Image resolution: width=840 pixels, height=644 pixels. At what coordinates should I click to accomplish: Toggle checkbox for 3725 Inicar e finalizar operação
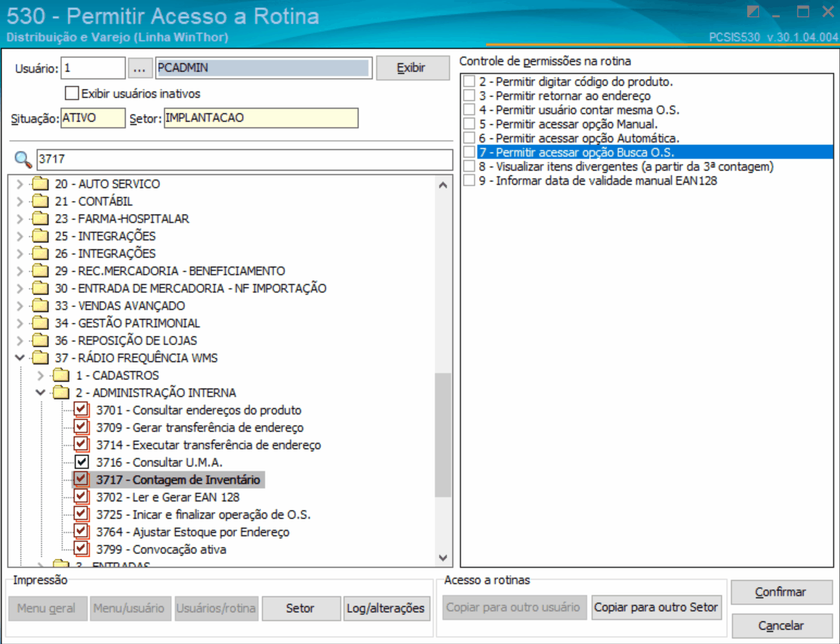click(81, 514)
